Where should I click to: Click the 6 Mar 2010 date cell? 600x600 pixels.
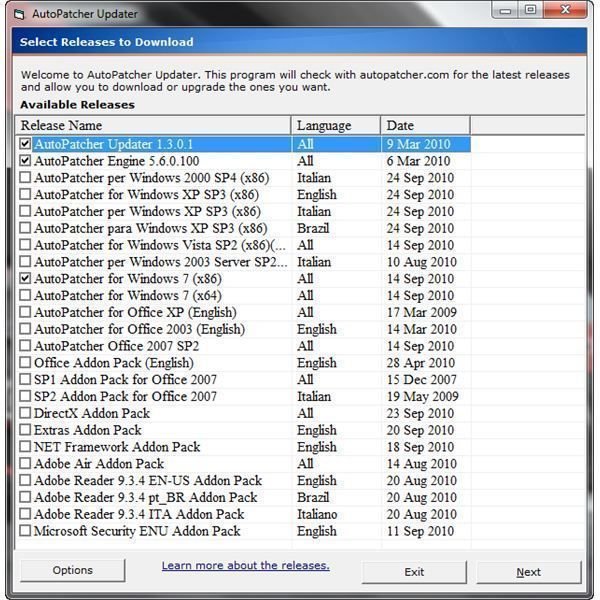click(x=418, y=161)
